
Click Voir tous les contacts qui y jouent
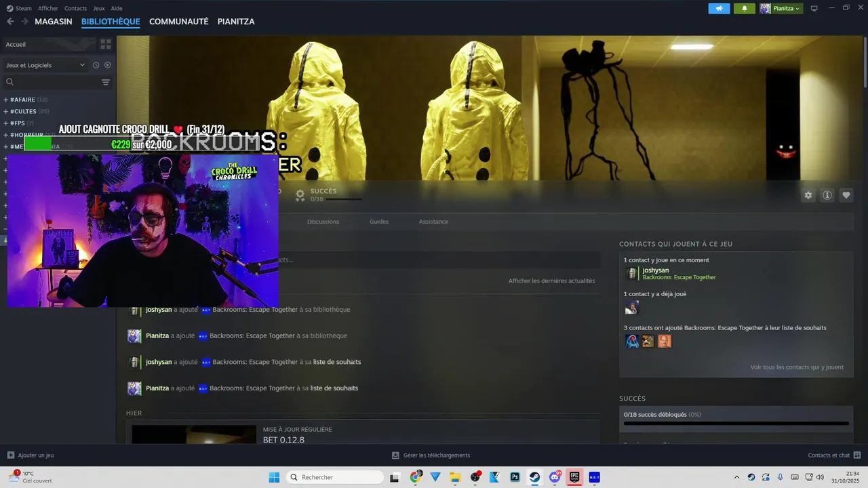pyautogui.click(x=797, y=367)
